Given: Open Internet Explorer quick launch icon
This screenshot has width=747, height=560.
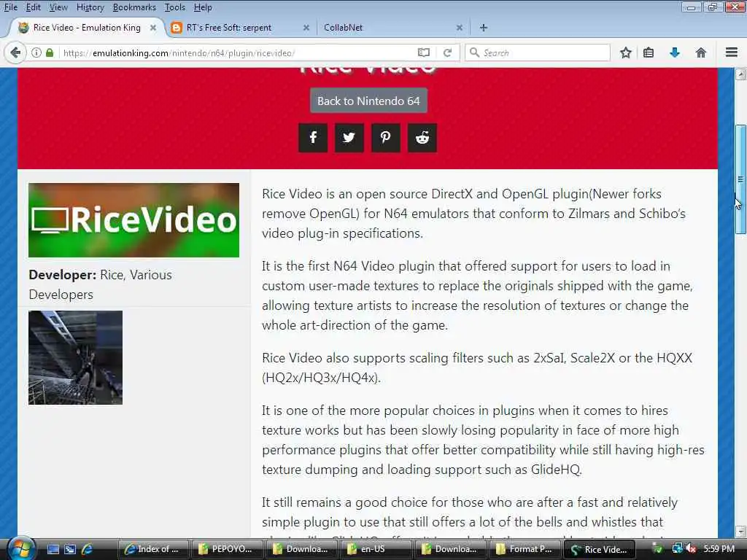Looking at the screenshot, I should point(88,550).
